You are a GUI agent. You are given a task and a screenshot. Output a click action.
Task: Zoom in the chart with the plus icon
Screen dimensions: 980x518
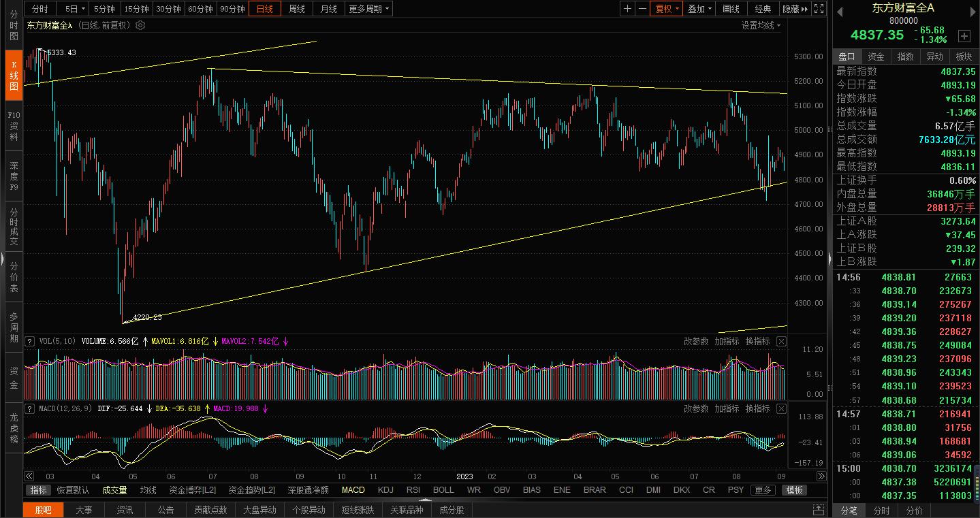point(627,9)
